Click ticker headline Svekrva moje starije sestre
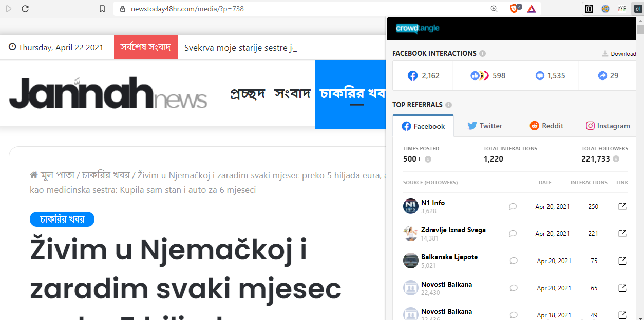 241,48
